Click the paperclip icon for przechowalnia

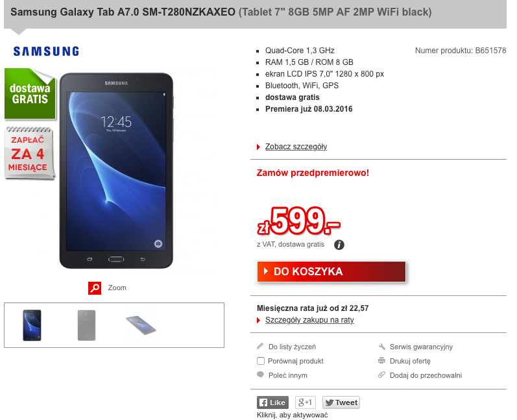[x=381, y=375]
